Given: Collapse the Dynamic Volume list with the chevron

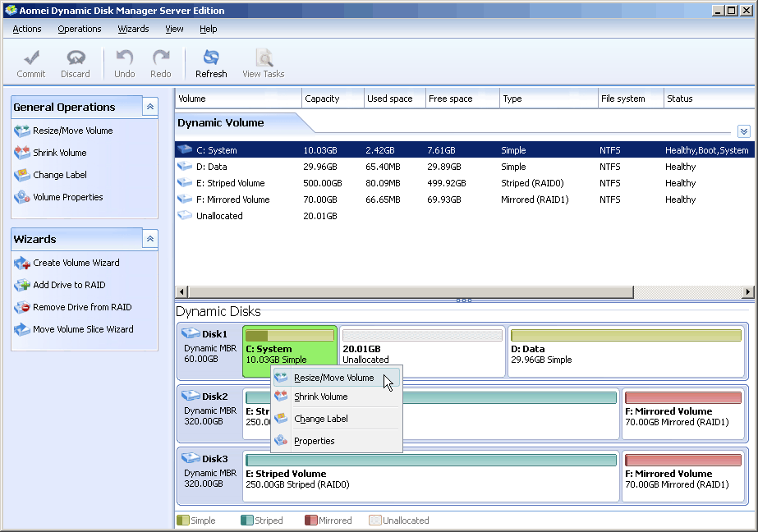Looking at the screenshot, I should pyautogui.click(x=743, y=131).
